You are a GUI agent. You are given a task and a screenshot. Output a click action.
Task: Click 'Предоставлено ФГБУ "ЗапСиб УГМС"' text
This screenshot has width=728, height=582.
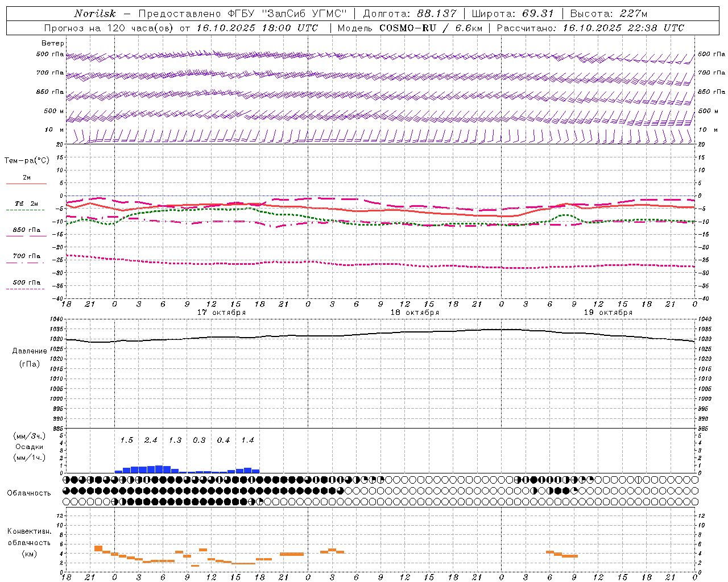[243, 14]
